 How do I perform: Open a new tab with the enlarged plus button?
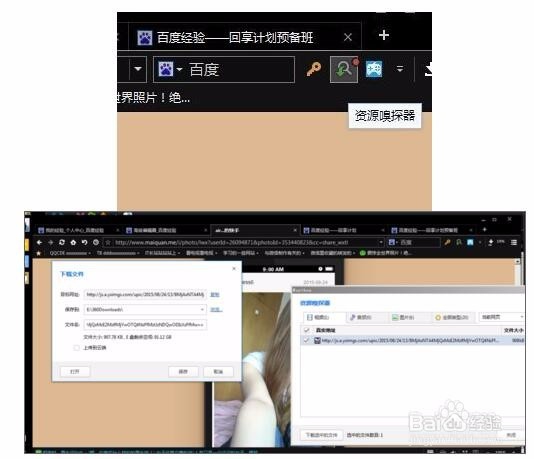[384, 35]
